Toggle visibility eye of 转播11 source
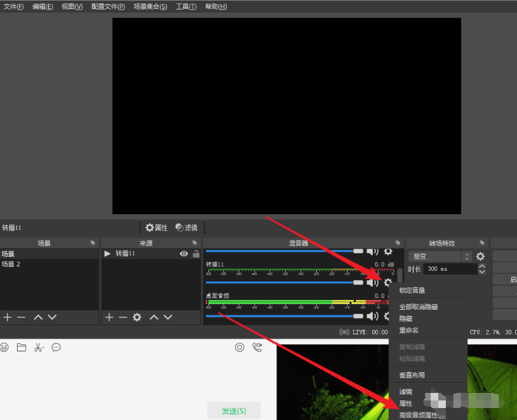This screenshot has width=517, height=420. 184,254
